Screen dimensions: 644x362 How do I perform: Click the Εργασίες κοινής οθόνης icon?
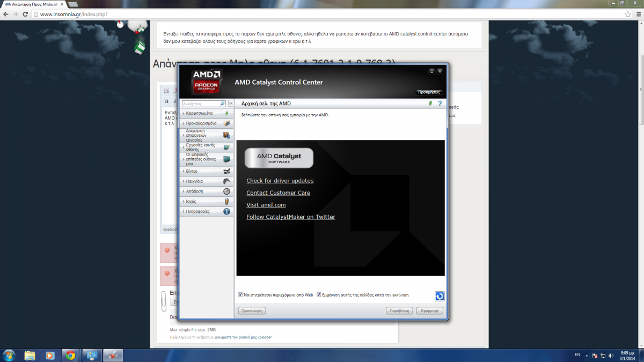pyautogui.click(x=226, y=147)
